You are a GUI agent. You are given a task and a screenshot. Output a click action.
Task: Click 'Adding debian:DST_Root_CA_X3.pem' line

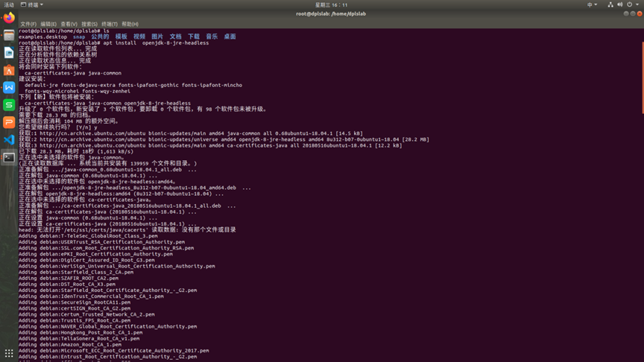coord(67,284)
